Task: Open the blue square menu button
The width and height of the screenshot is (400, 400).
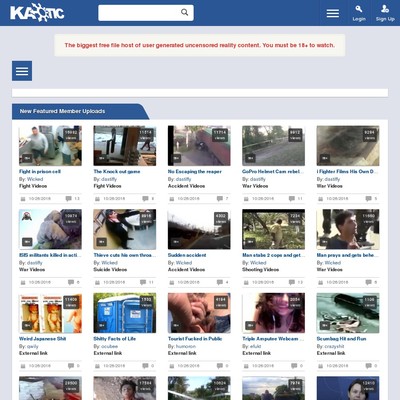Action: 22,71
